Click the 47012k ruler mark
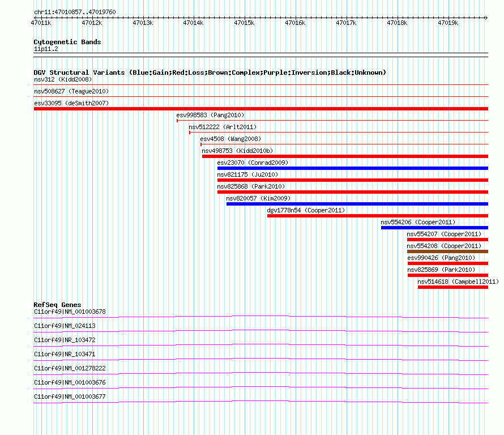This screenshot has width=504, height=435. pos(92,23)
